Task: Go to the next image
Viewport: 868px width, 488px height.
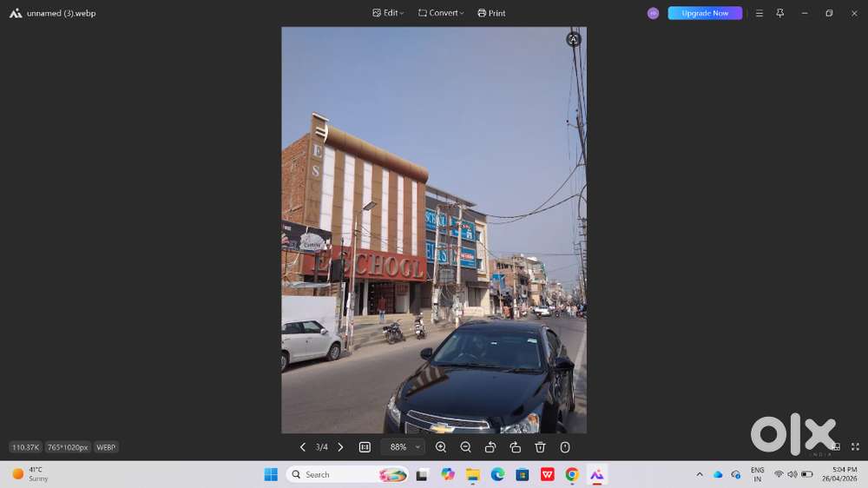Action: (340, 447)
